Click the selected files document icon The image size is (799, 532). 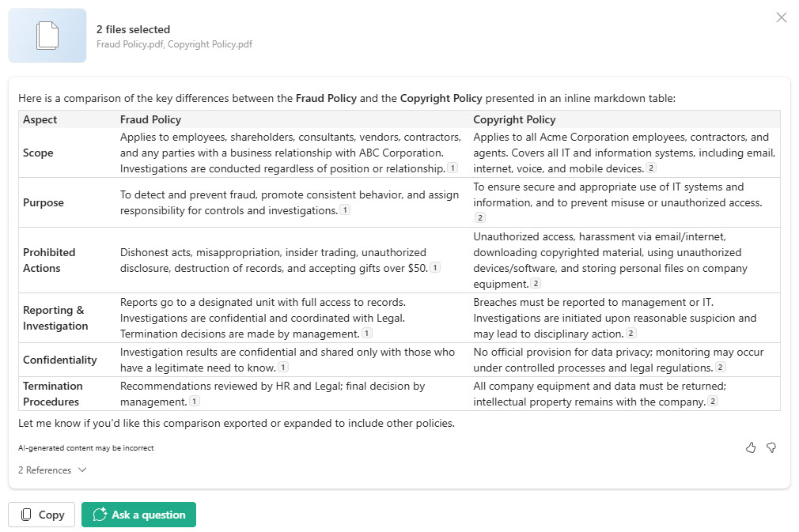coord(47,36)
